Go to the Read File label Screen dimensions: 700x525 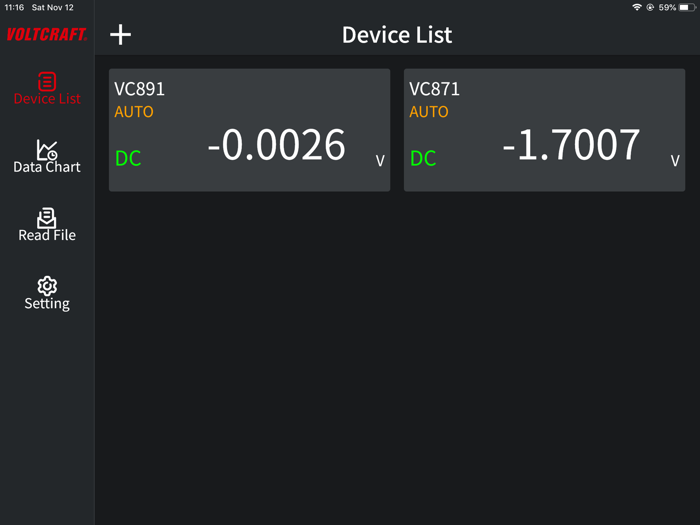coord(47,235)
